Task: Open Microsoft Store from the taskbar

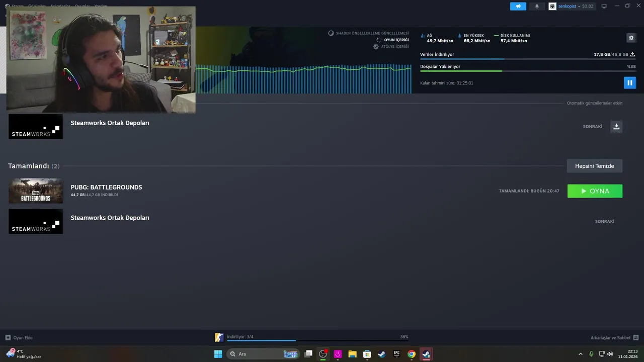Action: coord(367,354)
